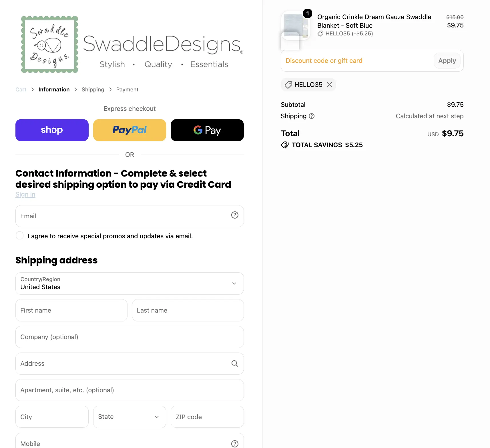Viewport: 490px width, 448px height.
Task: Check out with PayPal
Action: pyautogui.click(x=130, y=130)
